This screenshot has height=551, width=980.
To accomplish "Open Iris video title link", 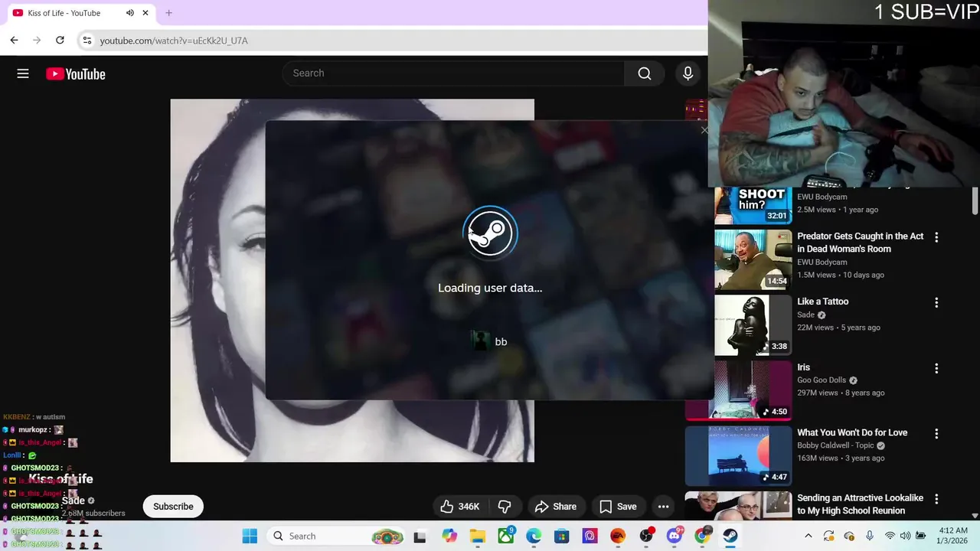I will [803, 367].
